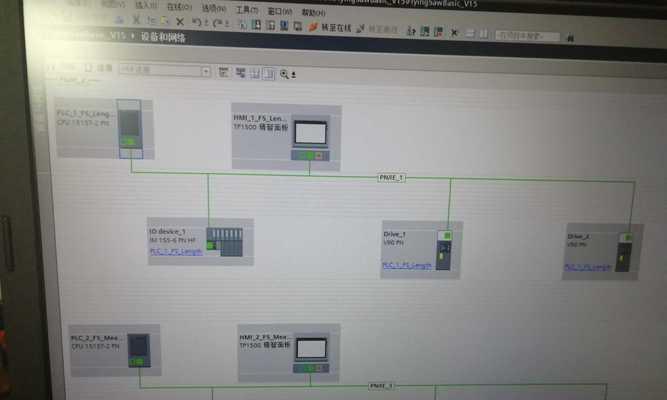This screenshot has height=400, width=667.
Task: Select the HMI_2_FS_Mea TP1500 panel
Action: click(x=289, y=353)
